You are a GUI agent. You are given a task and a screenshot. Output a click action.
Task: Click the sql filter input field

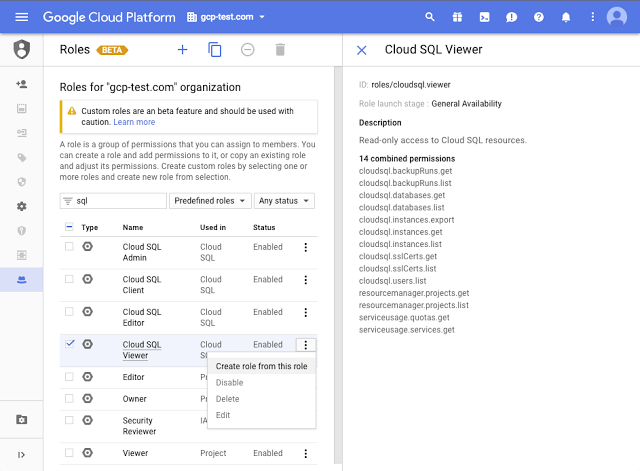pos(113,201)
